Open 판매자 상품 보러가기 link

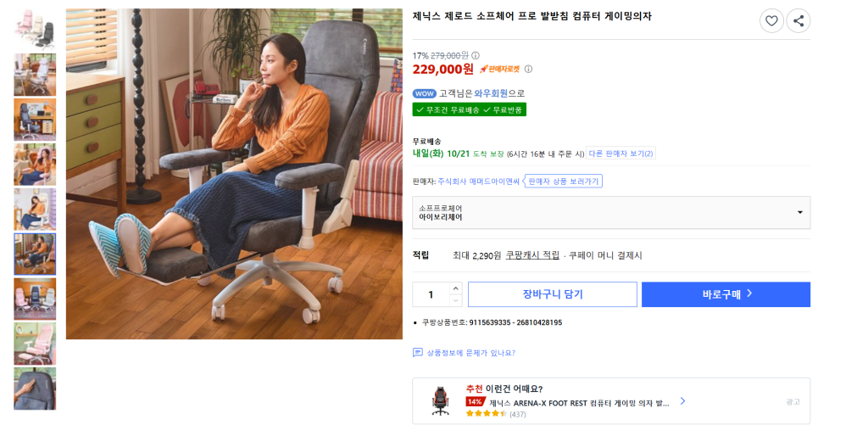[564, 181]
